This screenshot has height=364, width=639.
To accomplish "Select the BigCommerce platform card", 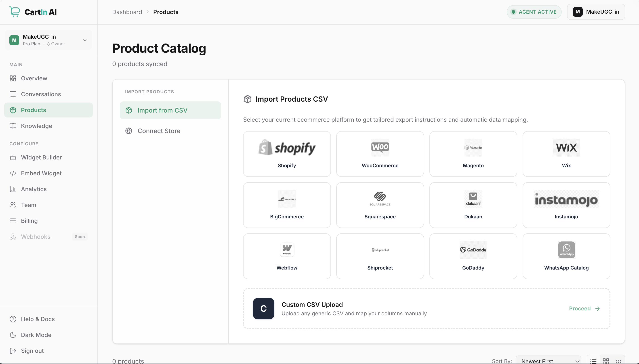I will (287, 205).
